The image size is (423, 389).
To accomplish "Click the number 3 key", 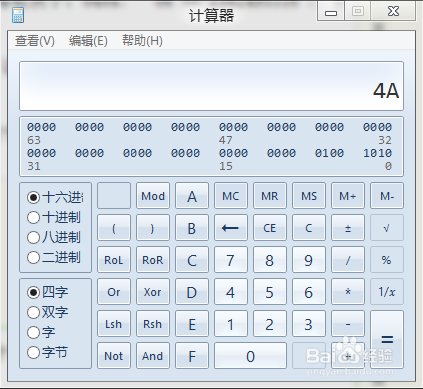I will click(309, 324).
